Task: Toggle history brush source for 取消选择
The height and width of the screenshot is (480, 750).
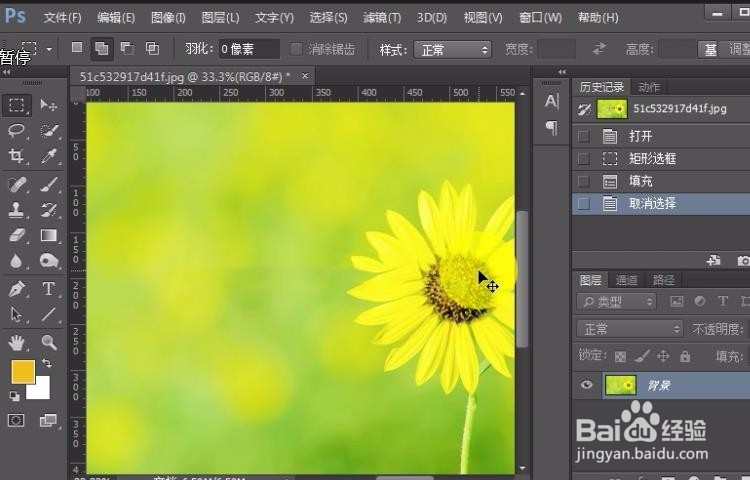Action: coord(584,204)
